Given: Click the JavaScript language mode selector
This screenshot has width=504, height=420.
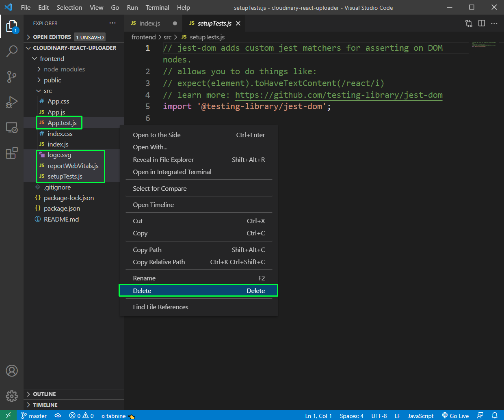Looking at the screenshot, I should click(421, 416).
